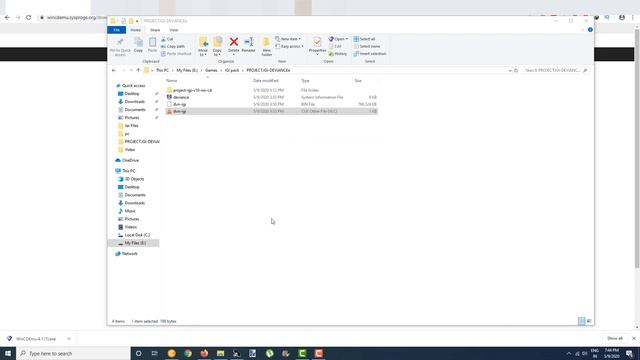Click the Explorer help icon
The height and width of the screenshot is (360, 640).
pyautogui.click(x=590, y=30)
